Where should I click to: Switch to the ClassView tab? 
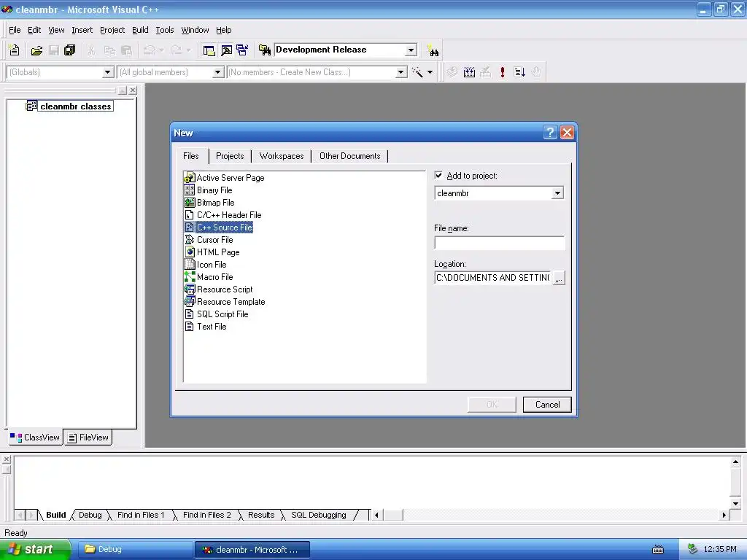[35, 437]
